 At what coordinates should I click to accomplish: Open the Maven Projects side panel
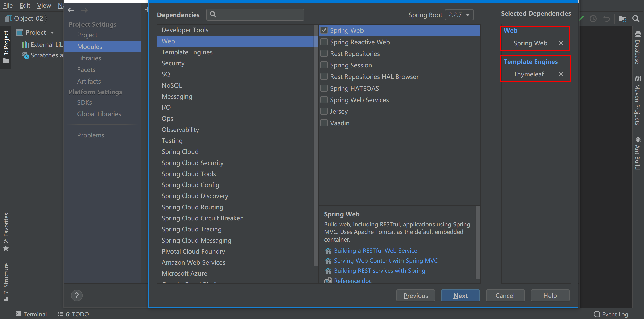click(x=638, y=101)
